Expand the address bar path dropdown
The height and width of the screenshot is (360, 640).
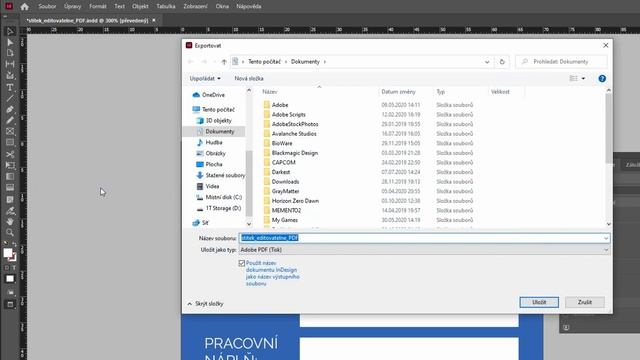(487, 62)
